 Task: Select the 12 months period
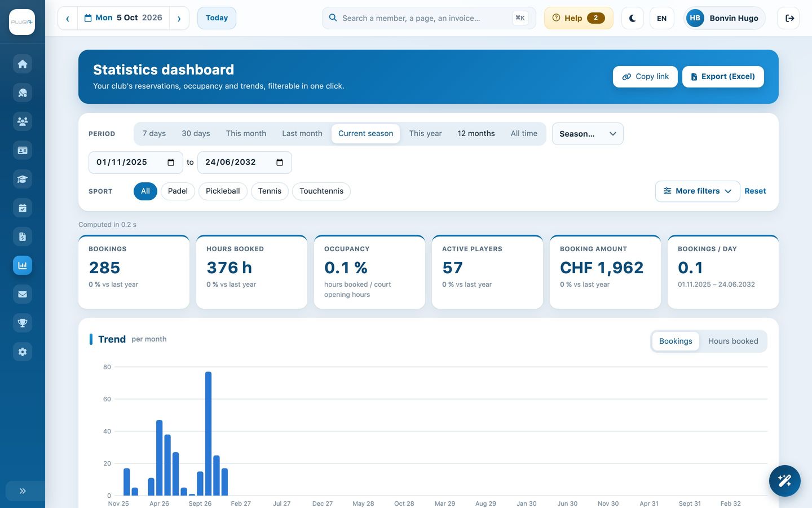pos(476,134)
